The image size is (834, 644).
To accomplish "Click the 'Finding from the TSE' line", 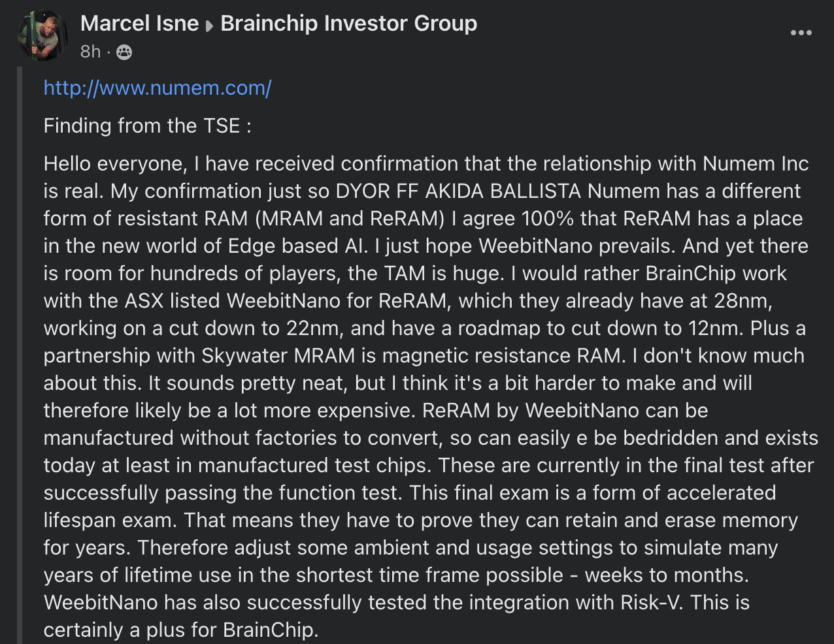I will coord(147,125).
